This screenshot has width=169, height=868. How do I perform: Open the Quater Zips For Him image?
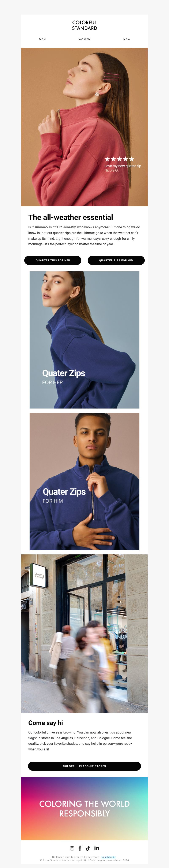84,481
